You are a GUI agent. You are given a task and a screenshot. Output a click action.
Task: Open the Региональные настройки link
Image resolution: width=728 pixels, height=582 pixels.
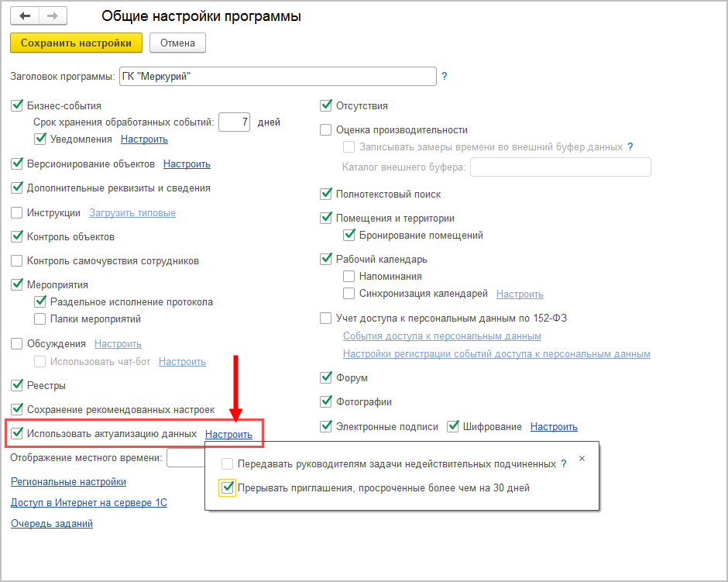point(68,481)
